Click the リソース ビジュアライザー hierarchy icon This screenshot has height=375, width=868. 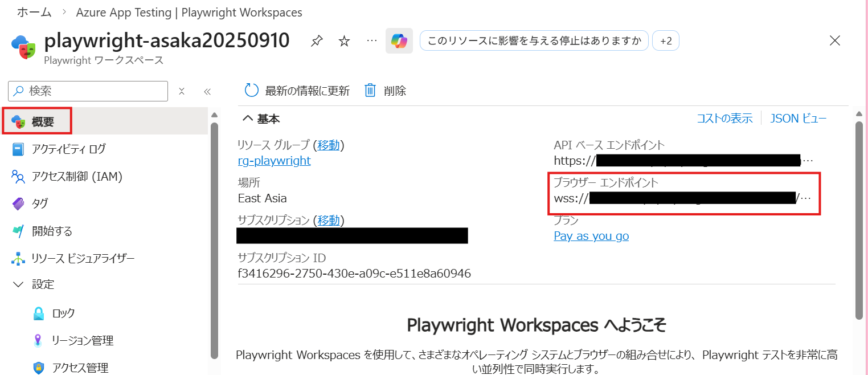pyautogui.click(x=18, y=259)
